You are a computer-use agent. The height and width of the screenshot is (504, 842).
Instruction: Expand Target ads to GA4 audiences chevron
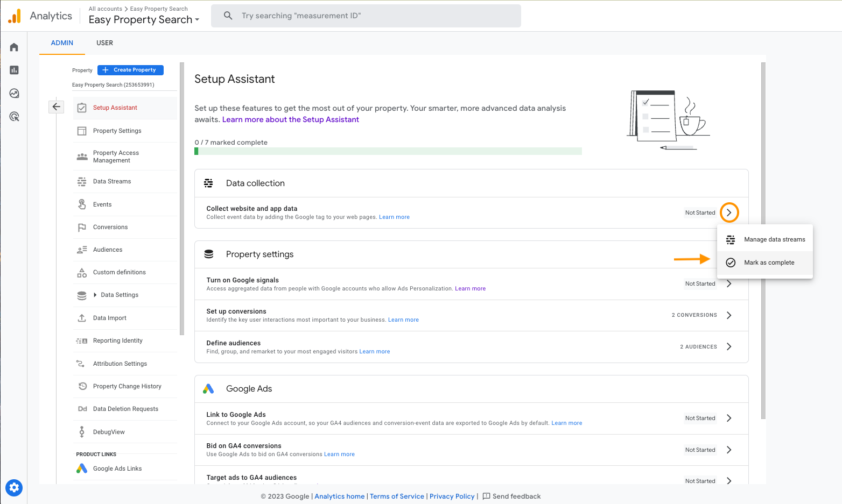coord(729,481)
